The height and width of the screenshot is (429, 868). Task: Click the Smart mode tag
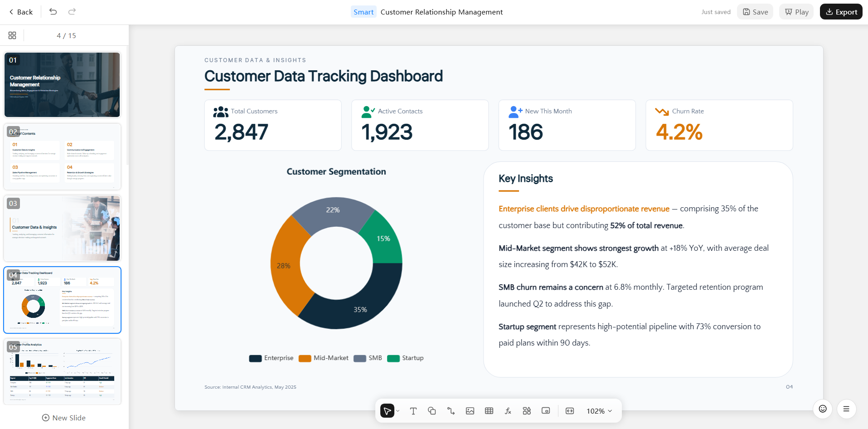pos(364,12)
